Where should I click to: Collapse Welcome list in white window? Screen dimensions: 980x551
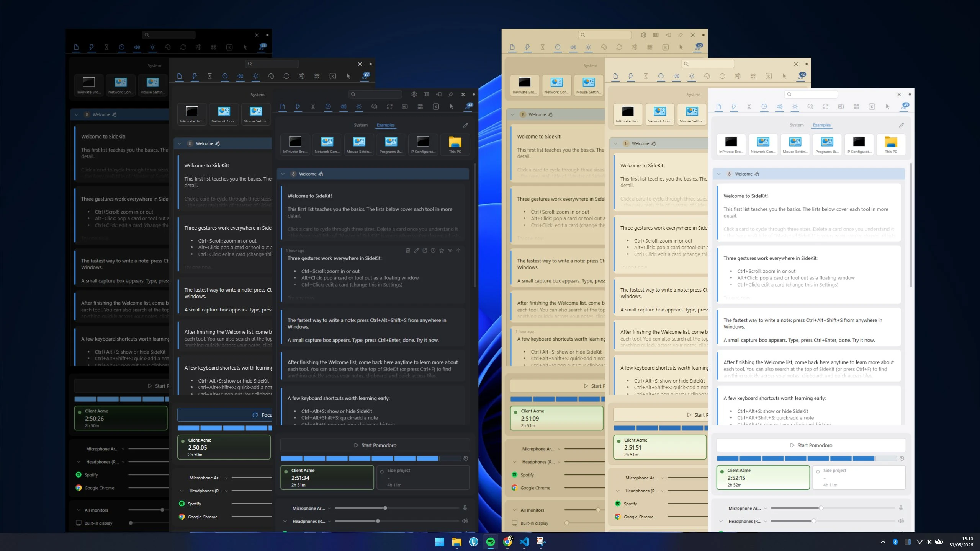719,174
